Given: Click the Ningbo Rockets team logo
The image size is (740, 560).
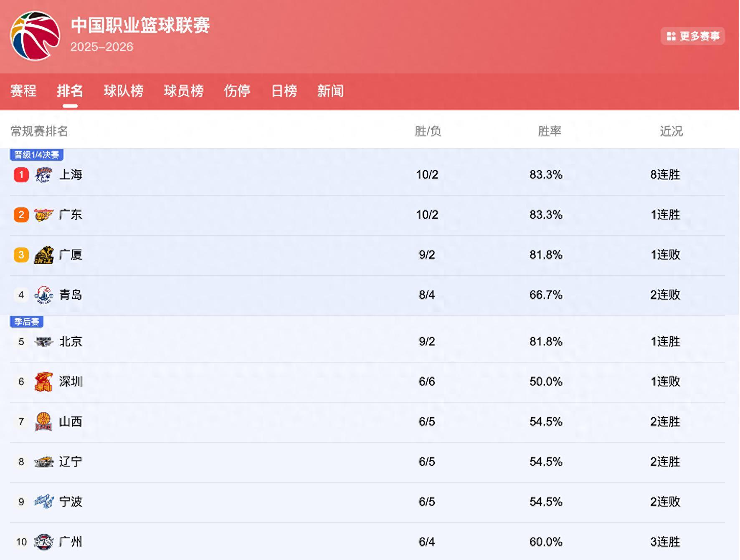Looking at the screenshot, I should pyautogui.click(x=44, y=502).
